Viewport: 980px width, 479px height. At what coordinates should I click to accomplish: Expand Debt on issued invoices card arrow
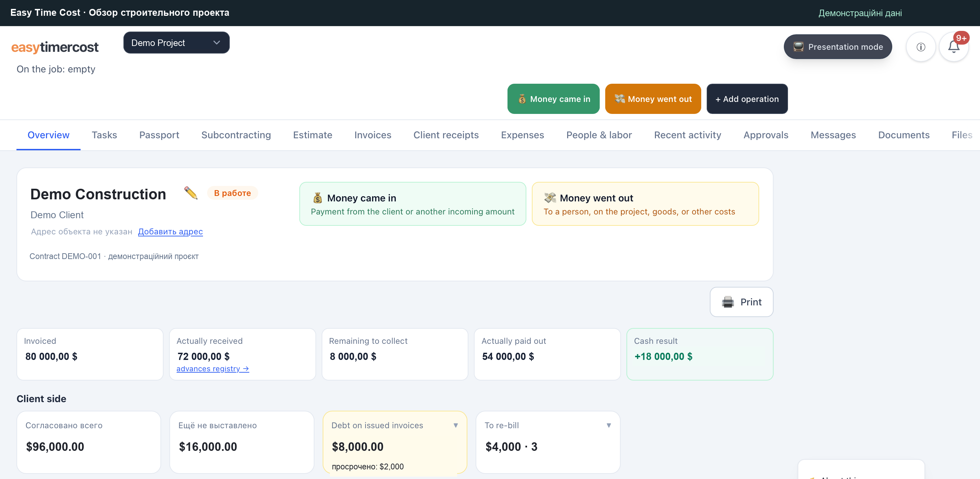pyautogui.click(x=455, y=425)
